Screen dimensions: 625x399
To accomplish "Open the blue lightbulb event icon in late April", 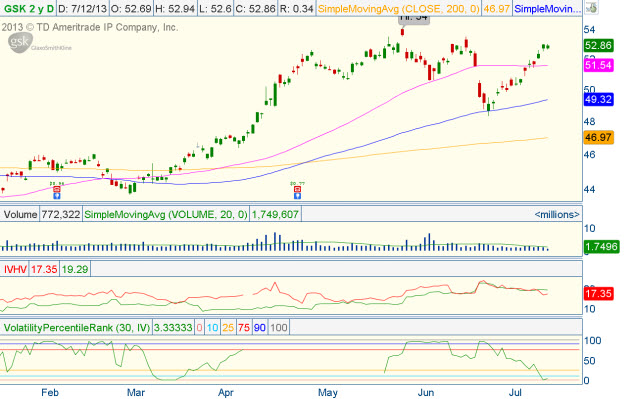I will (297, 196).
